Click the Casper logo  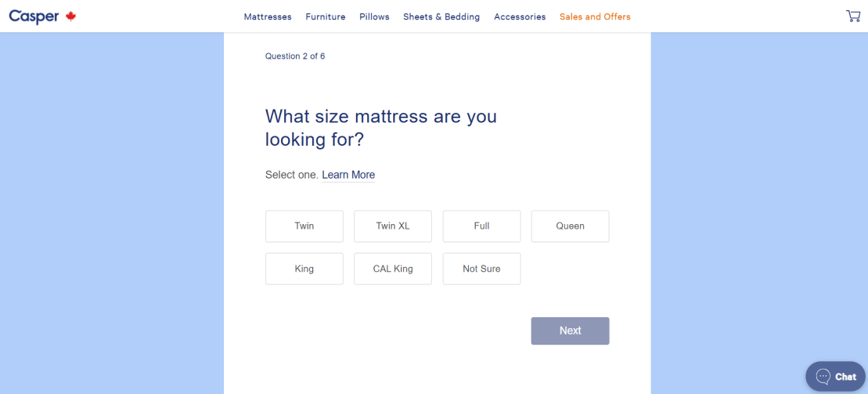pos(34,16)
